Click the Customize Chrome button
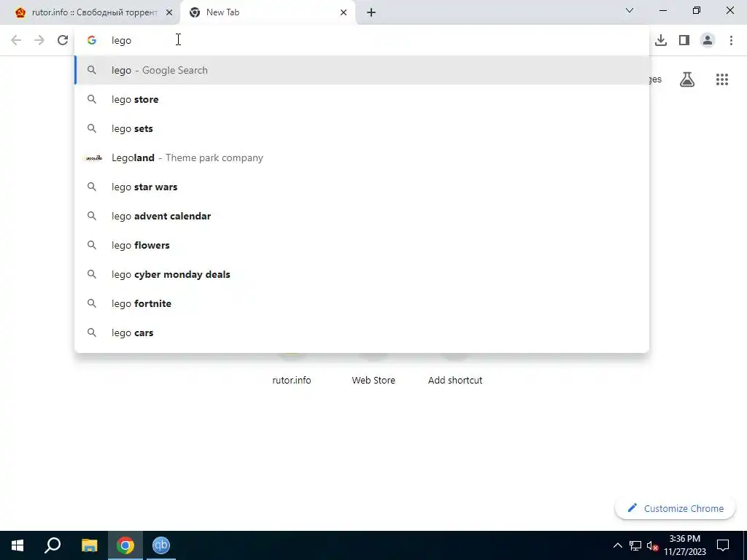Image resolution: width=747 pixels, height=560 pixels. click(x=676, y=508)
